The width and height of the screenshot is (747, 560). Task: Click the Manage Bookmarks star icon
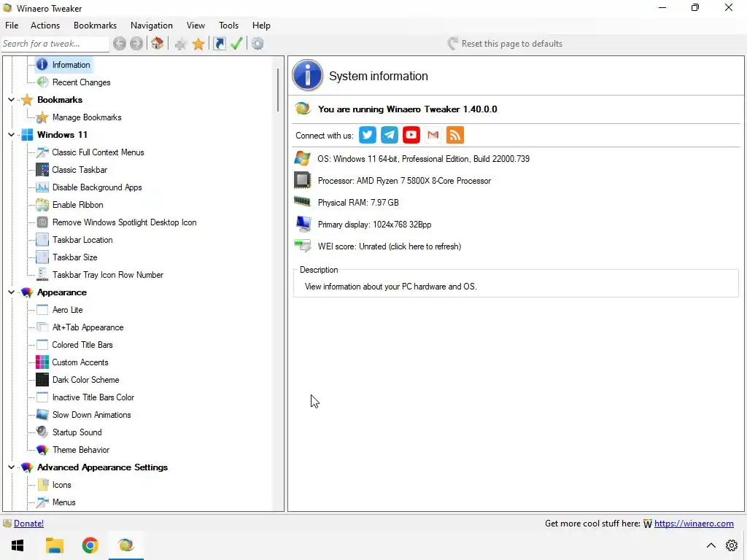pyautogui.click(x=42, y=117)
